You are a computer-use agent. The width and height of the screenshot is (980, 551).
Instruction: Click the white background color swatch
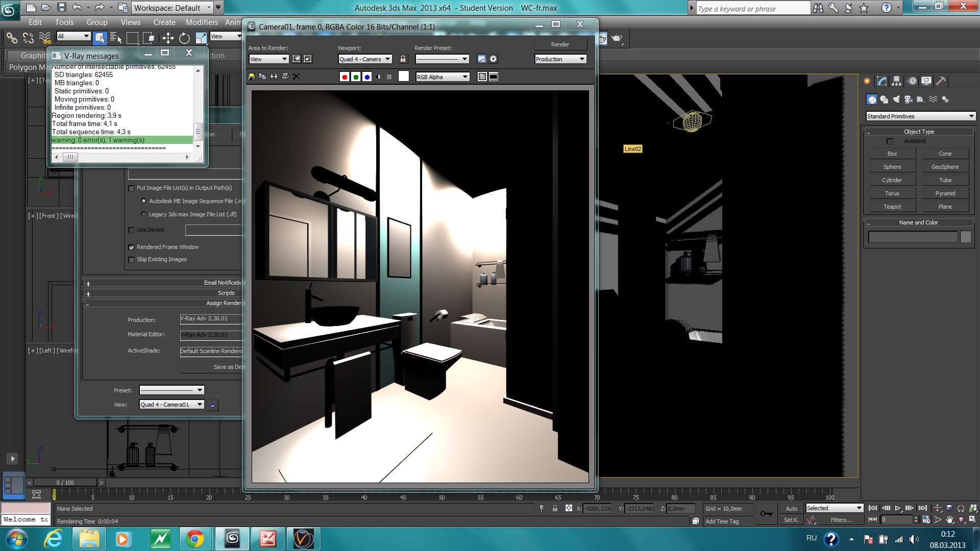404,77
